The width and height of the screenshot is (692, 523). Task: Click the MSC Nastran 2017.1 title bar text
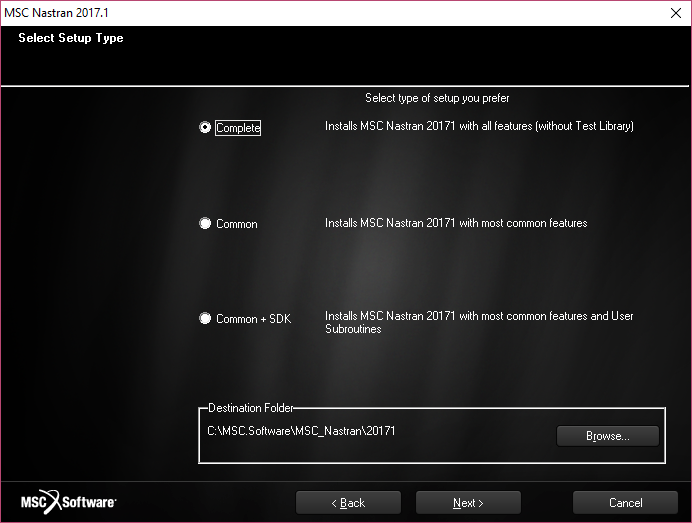coord(56,13)
